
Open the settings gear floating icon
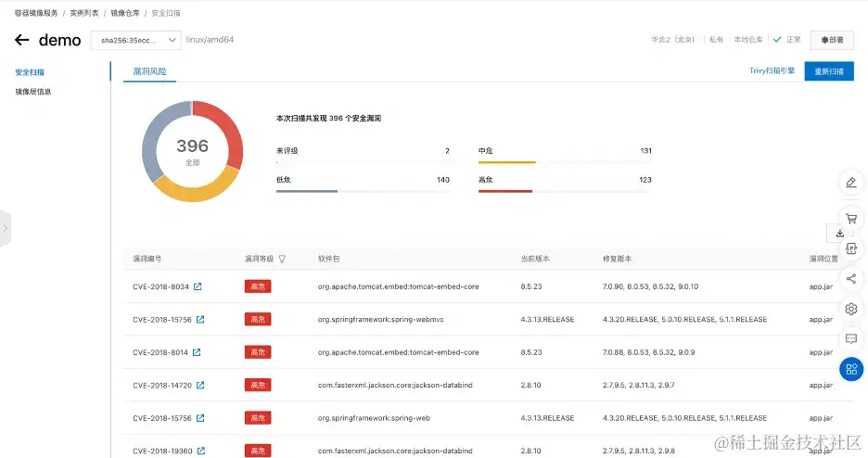point(851,309)
